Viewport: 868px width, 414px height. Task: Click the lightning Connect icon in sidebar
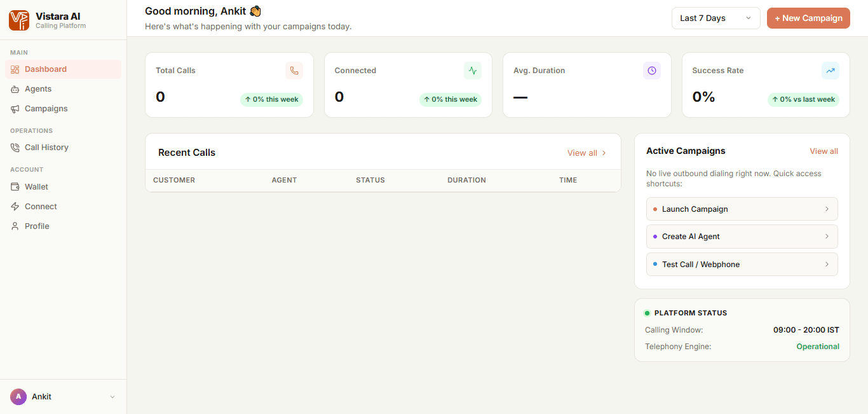pyautogui.click(x=15, y=207)
